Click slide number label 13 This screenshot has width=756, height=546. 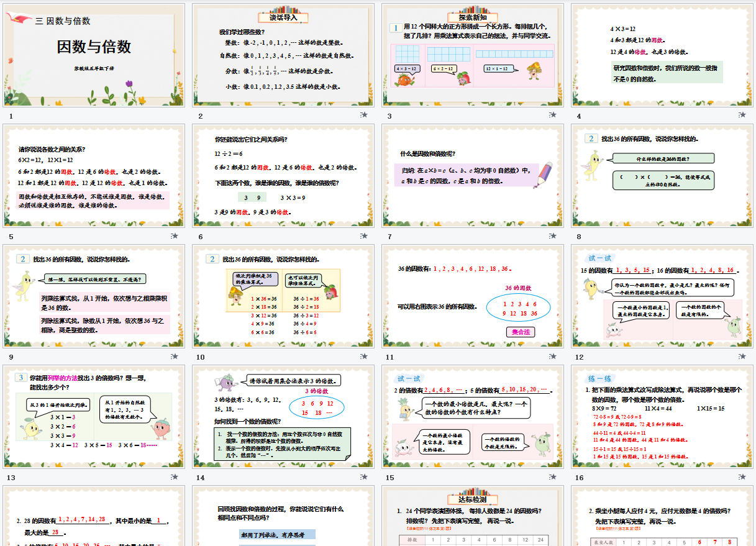[x=11, y=478]
